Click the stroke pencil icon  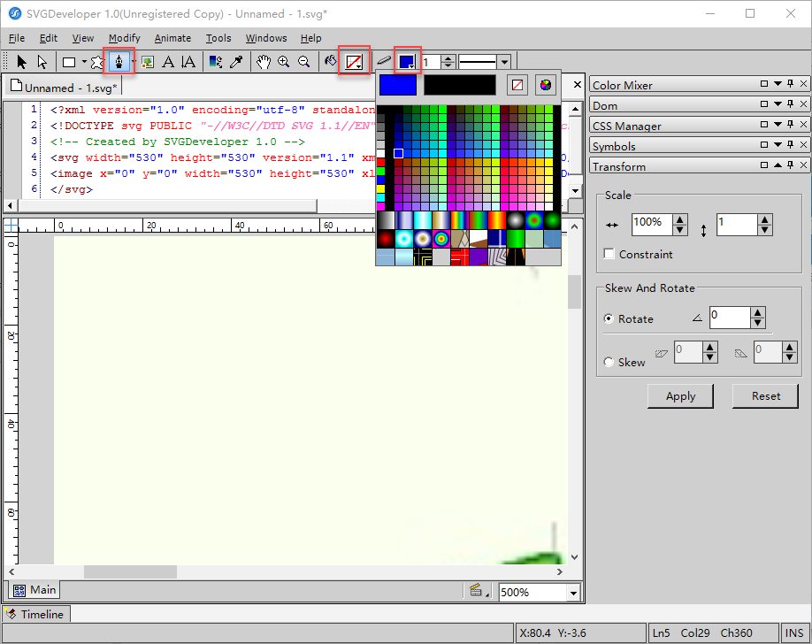(384, 61)
